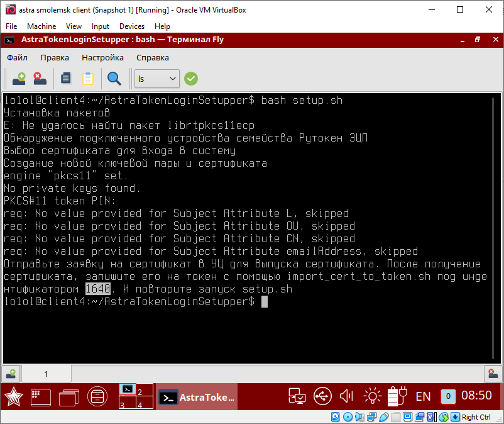Open a new terminal tab from toolbar
Viewport: 504px width, 424px height.
coord(19,79)
